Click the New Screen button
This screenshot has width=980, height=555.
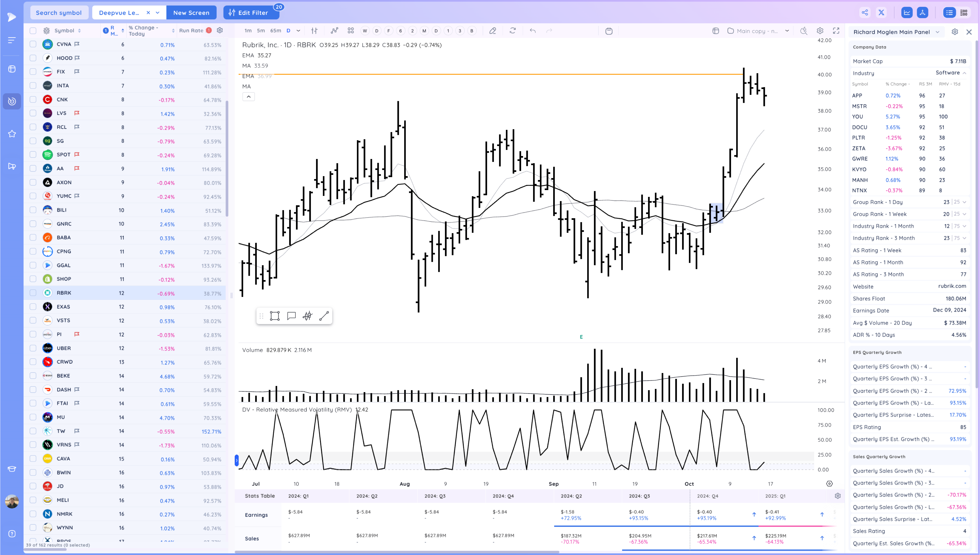click(191, 12)
